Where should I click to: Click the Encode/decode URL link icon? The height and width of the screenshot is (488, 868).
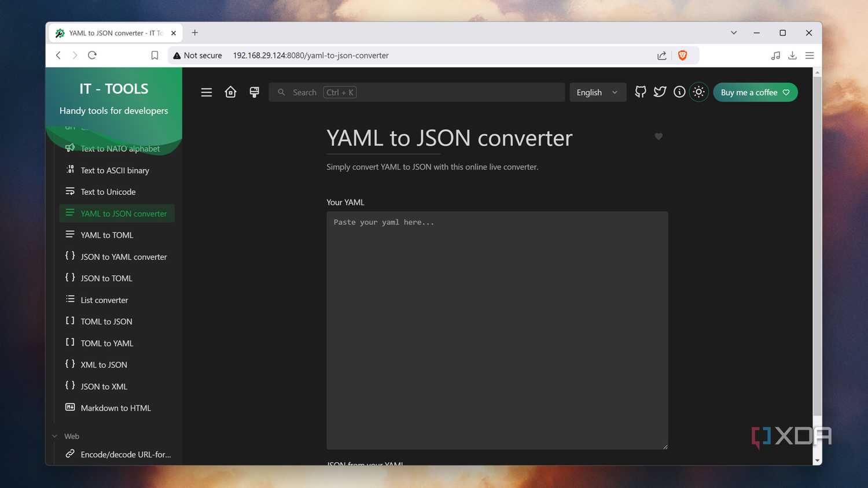pyautogui.click(x=70, y=453)
